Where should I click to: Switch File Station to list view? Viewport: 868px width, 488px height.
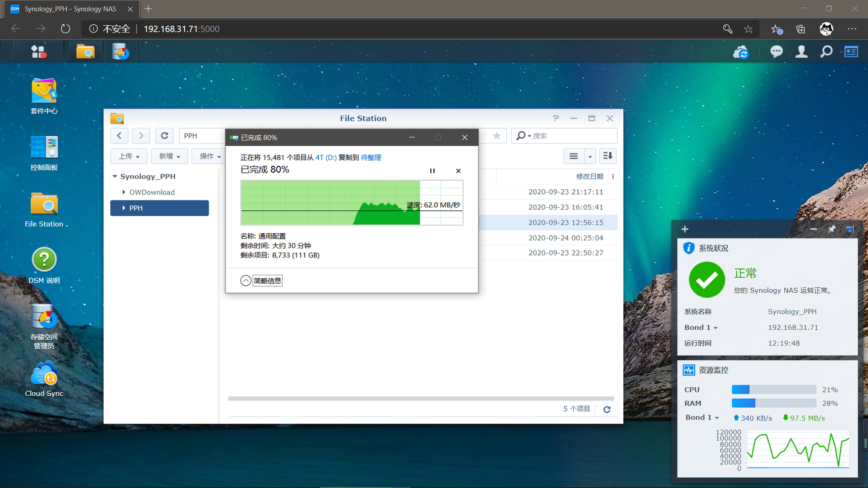574,156
